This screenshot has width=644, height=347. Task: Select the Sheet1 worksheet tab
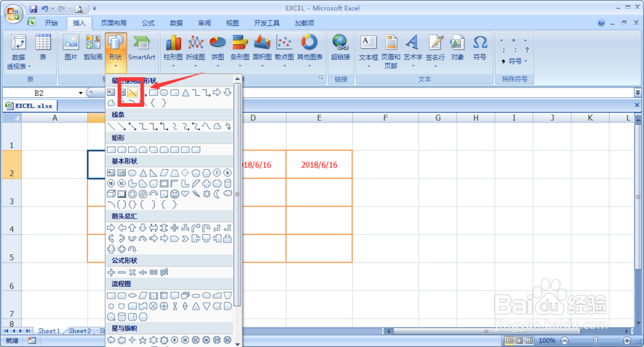click(49, 331)
